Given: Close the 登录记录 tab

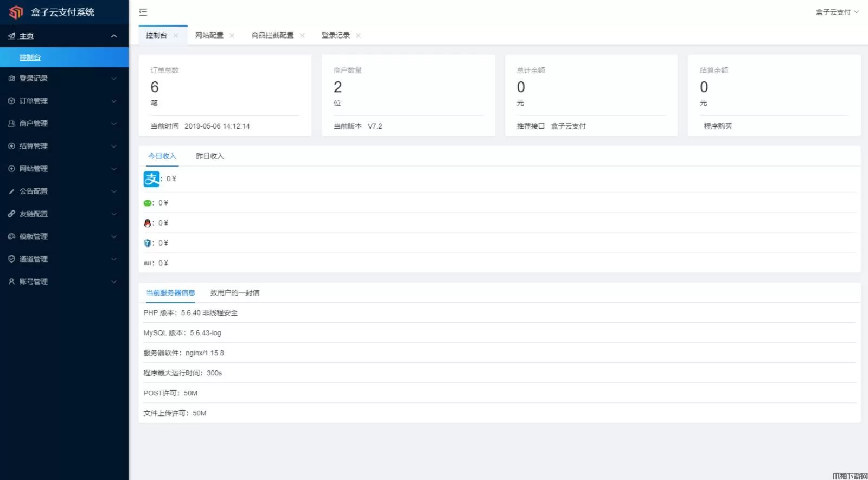Looking at the screenshot, I should pyautogui.click(x=358, y=35).
